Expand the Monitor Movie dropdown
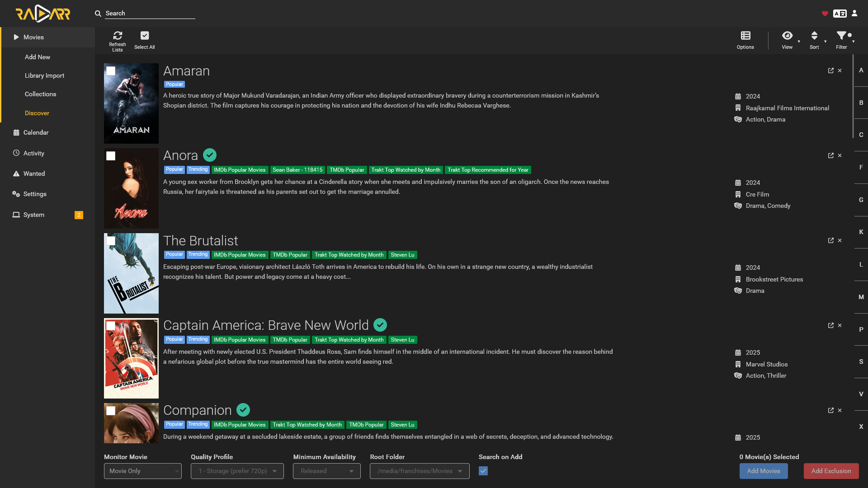Image resolution: width=868 pixels, height=488 pixels. coord(143,471)
